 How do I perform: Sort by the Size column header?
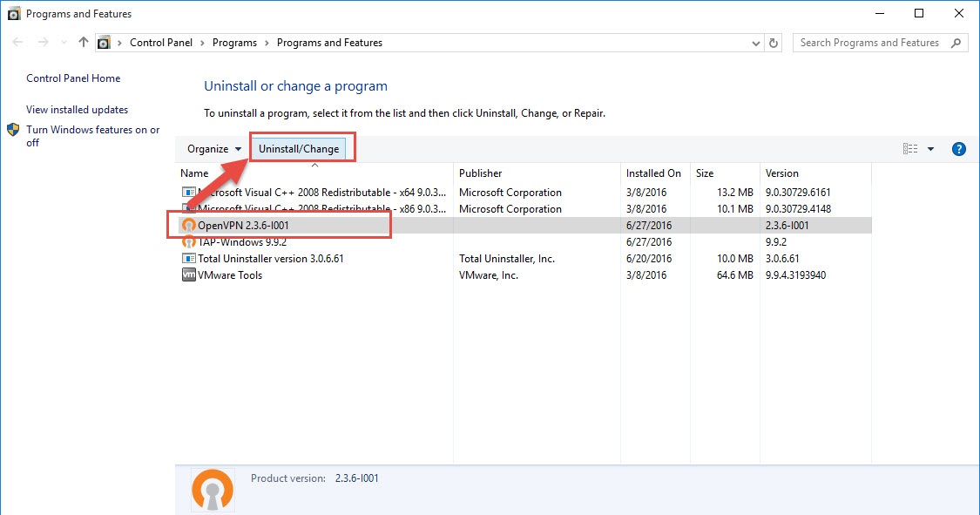pos(725,173)
